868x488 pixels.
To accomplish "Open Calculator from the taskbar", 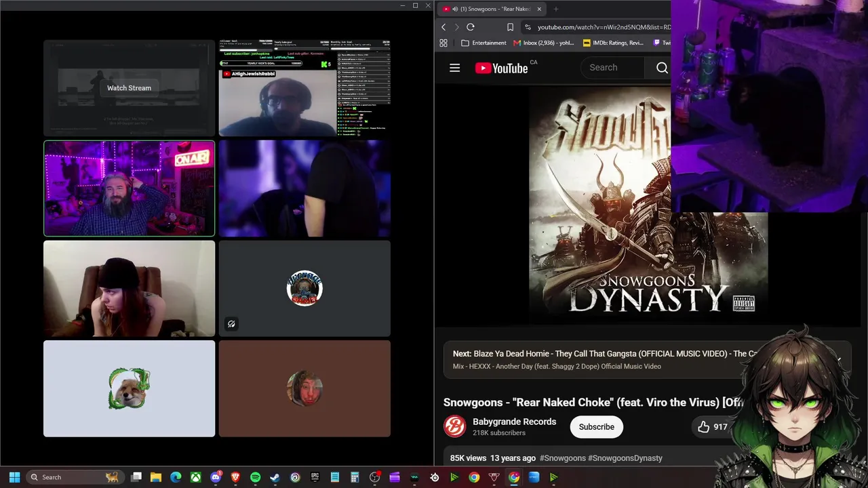I will point(354,477).
